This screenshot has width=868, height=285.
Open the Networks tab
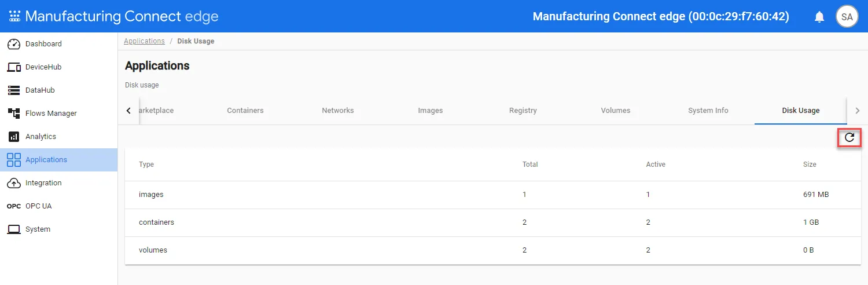338,111
